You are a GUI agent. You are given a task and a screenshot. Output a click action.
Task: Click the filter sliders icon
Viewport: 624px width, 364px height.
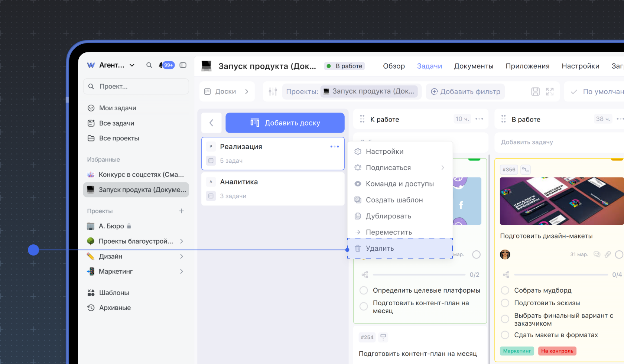(x=273, y=92)
